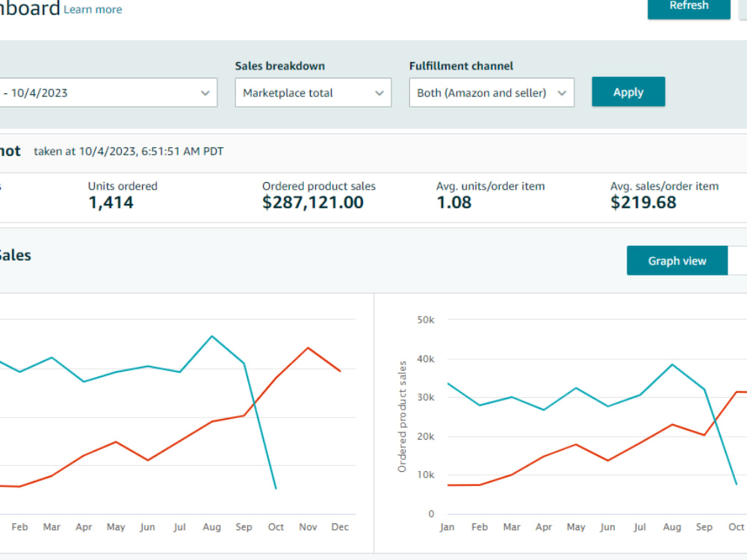The width and height of the screenshot is (747, 560).
Task: Select the Ordered product sales value $287,121.00
Action: [313, 202]
